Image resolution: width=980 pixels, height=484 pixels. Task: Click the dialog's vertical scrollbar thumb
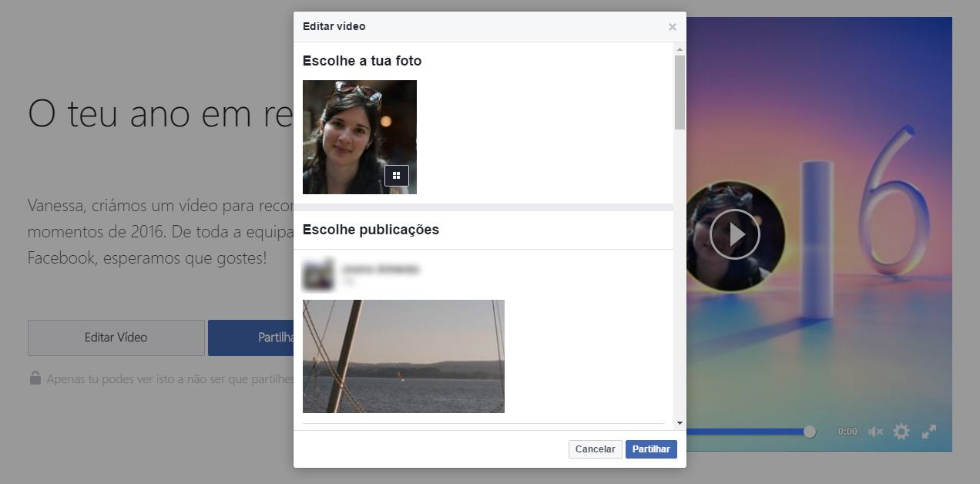[x=680, y=91]
